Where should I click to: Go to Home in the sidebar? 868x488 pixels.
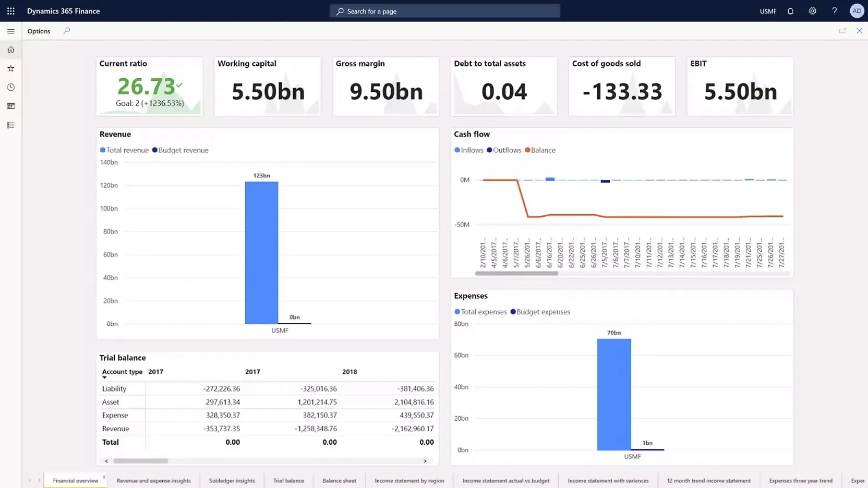point(10,50)
